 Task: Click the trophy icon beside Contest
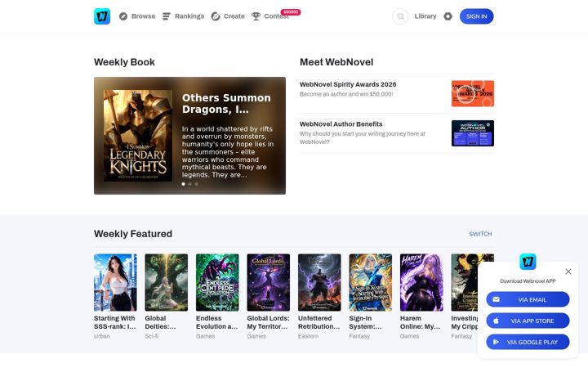(x=256, y=16)
